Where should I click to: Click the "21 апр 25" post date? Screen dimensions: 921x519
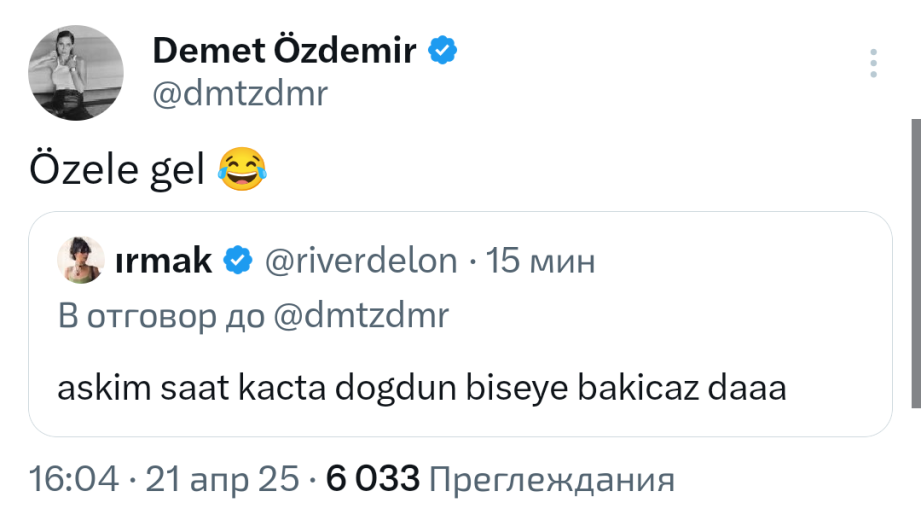tap(222, 479)
